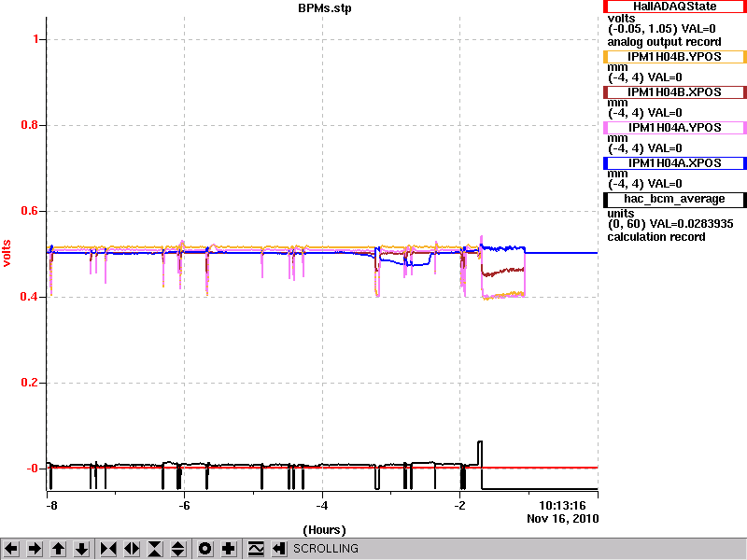Viewport: 747px width, 560px height.
Task: Click the wave graph refresh icon
Action: [x=256, y=549]
